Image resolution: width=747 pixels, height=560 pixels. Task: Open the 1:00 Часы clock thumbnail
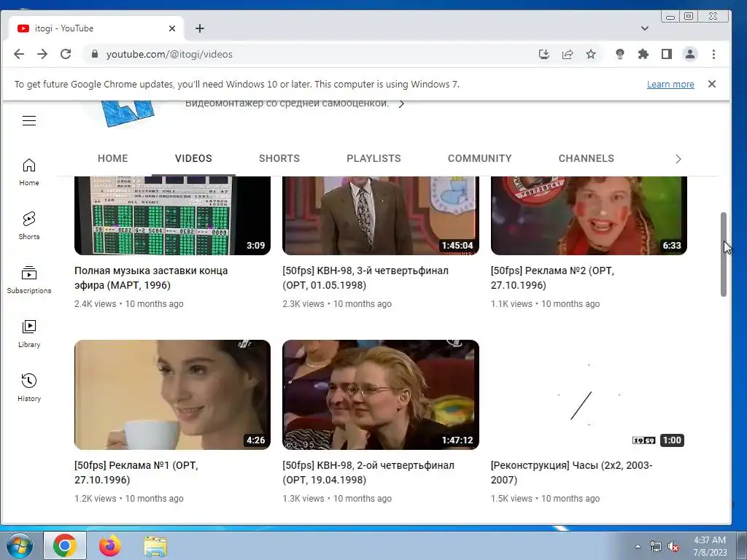point(589,394)
